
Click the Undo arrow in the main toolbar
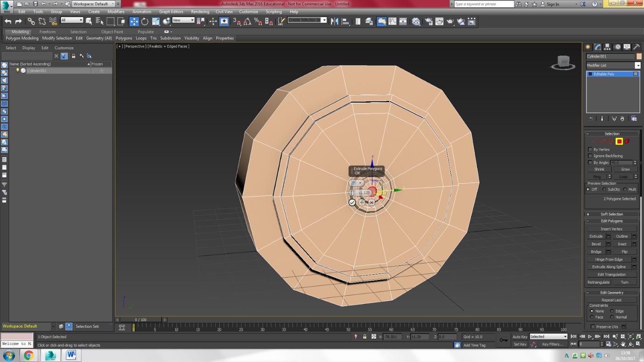[8, 21]
